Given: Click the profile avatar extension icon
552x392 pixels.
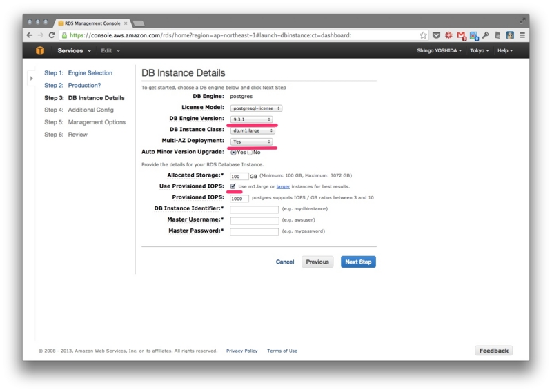Looking at the screenshot, I should [510, 35].
